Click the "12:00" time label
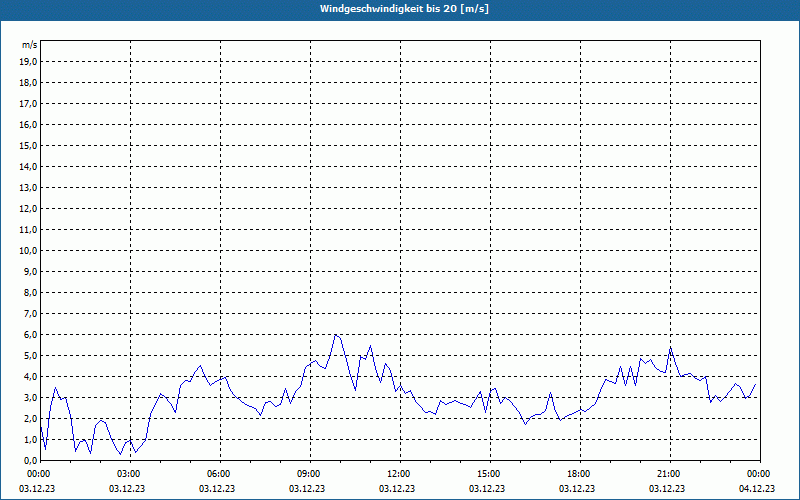This screenshot has height=500, width=800. 399,474
